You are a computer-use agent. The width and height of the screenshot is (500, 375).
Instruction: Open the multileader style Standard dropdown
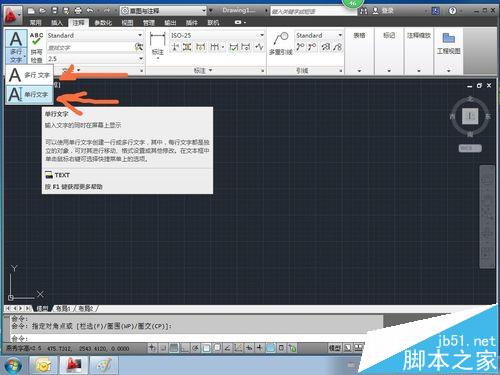(319, 35)
